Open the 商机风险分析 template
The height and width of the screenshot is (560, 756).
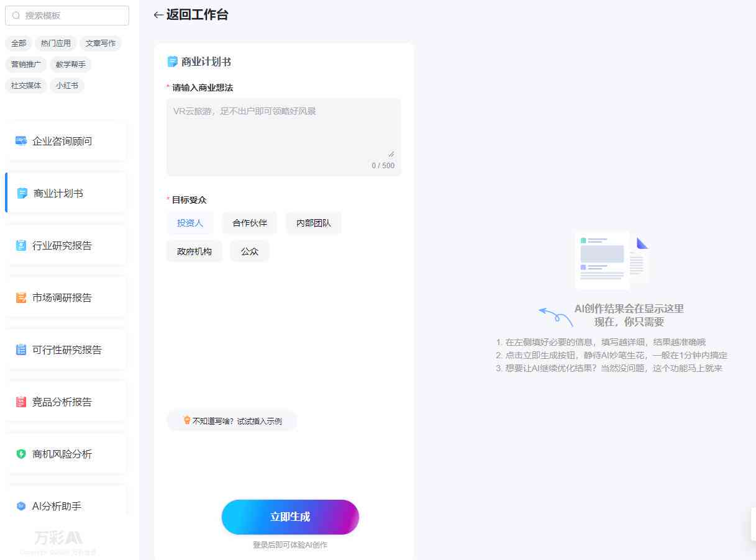pyautogui.click(x=66, y=454)
